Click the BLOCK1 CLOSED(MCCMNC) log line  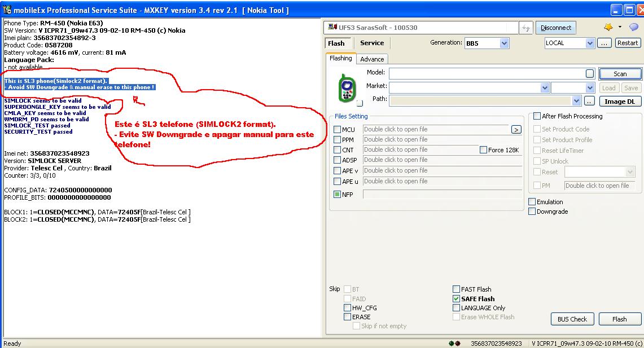click(97, 212)
